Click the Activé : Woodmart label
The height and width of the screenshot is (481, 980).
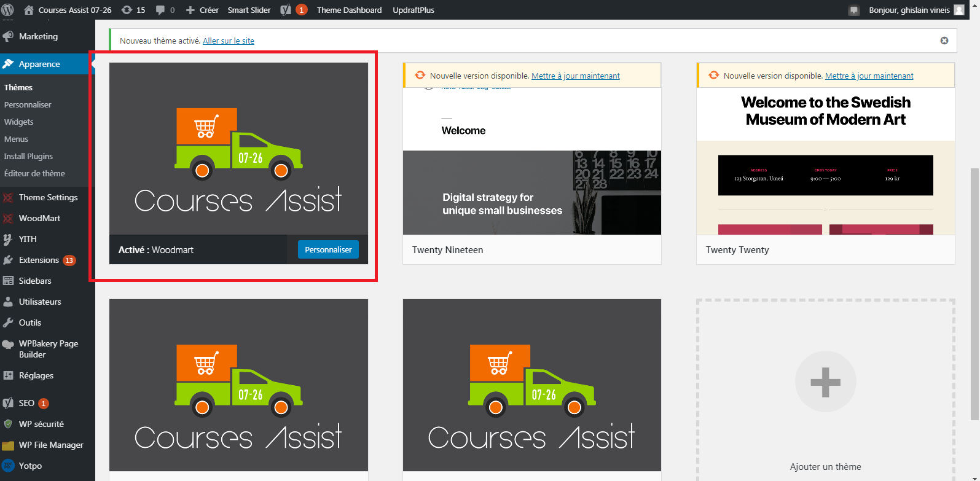click(156, 250)
